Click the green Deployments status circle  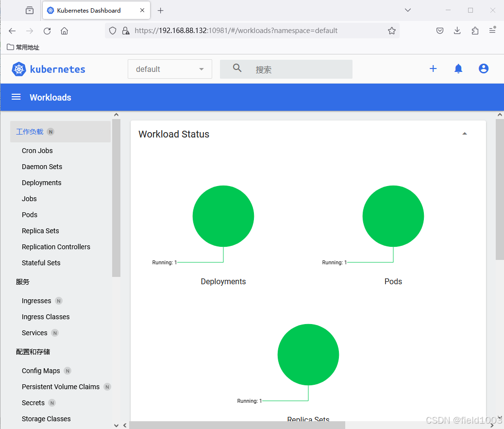point(223,216)
